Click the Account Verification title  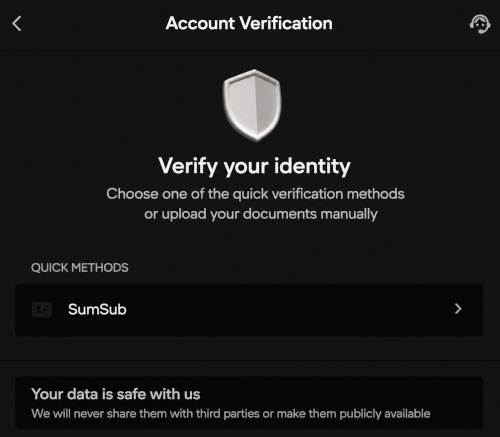(249, 23)
